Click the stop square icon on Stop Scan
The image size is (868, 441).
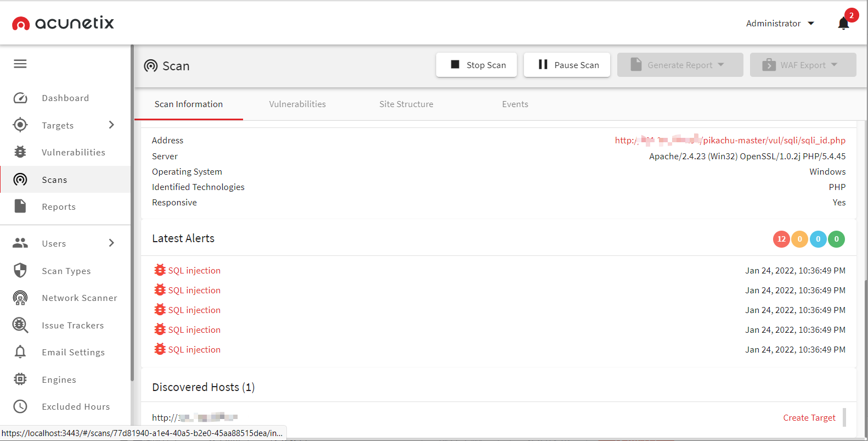pos(455,64)
